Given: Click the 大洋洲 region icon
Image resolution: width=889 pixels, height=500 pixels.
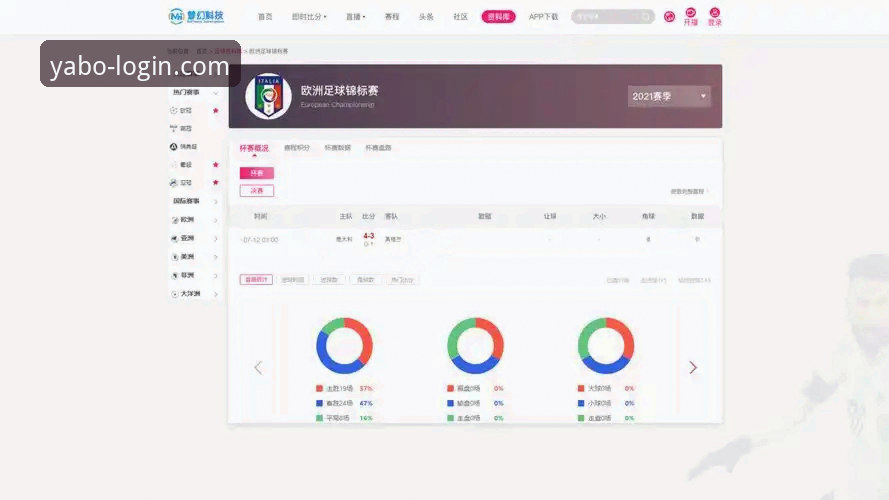Looking at the screenshot, I should tap(175, 294).
